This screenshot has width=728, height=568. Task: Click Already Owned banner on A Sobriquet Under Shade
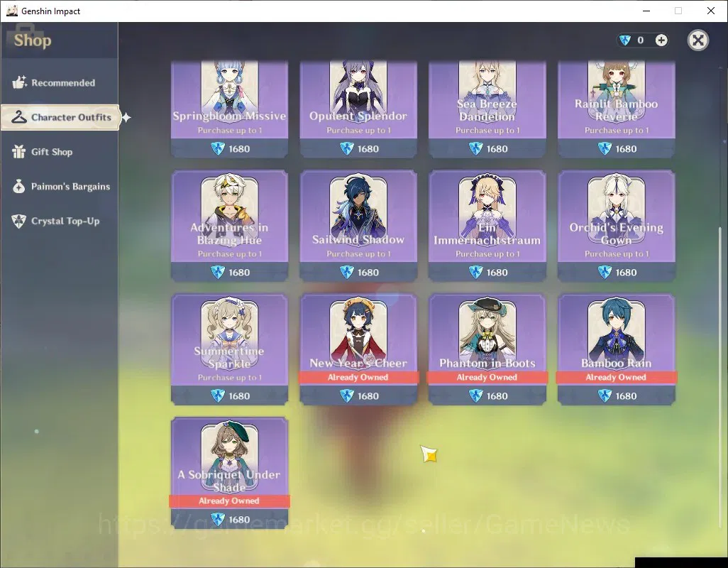click(229, 501)
